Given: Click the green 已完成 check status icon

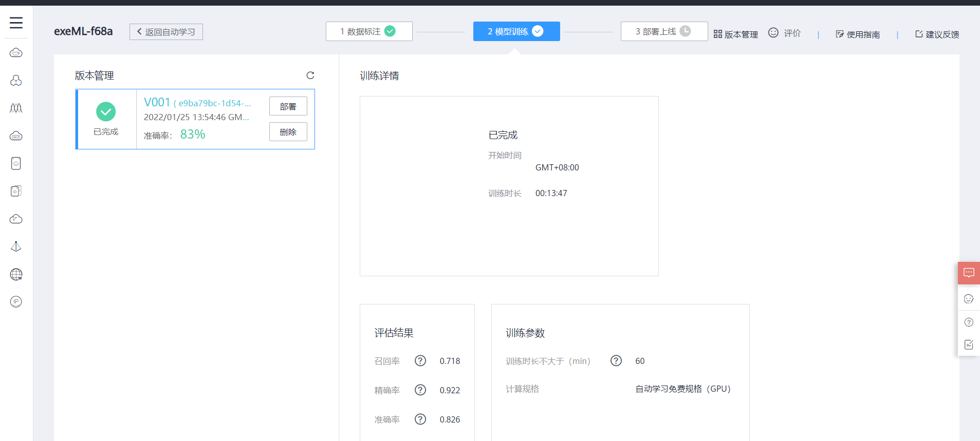Looking at the screenshot, I should (x=106, y=111).
